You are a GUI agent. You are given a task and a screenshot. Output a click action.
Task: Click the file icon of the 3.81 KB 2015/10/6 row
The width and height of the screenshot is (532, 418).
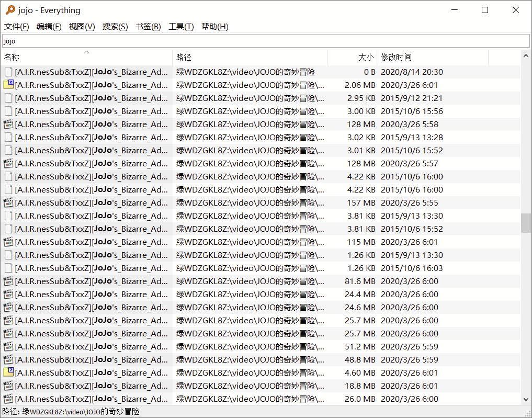(x=8, y=229)
